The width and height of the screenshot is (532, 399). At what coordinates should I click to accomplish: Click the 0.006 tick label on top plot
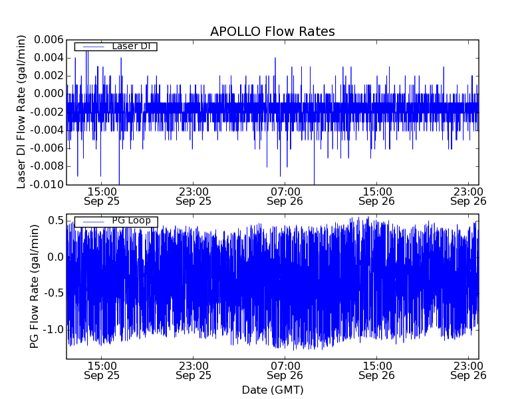coord(49,40)
